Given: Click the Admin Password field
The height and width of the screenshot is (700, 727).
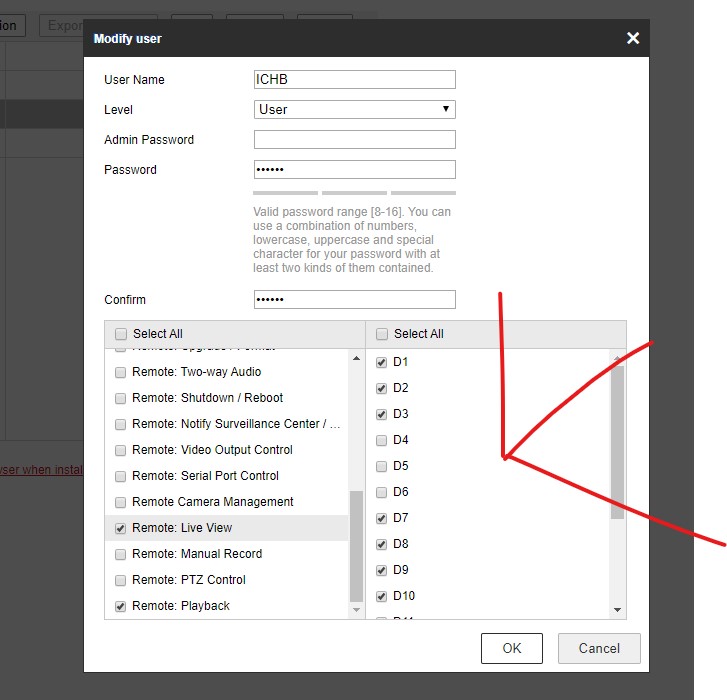Looking at the screenshot, I should tap(355, 140).
